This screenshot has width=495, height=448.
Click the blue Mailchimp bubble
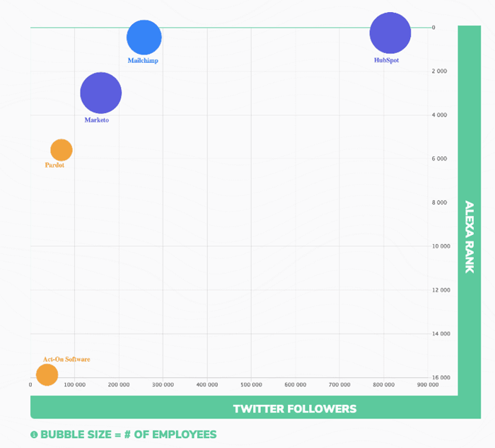click(144, 38)
